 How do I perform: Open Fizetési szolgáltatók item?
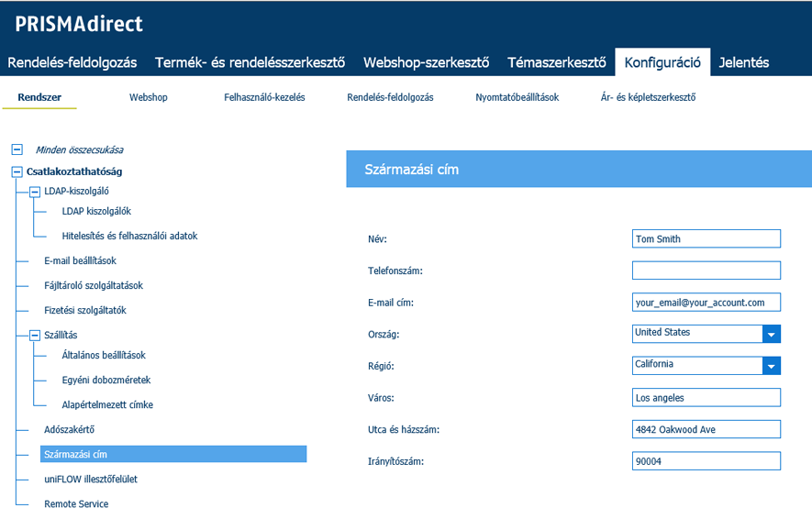click(85, 311)
